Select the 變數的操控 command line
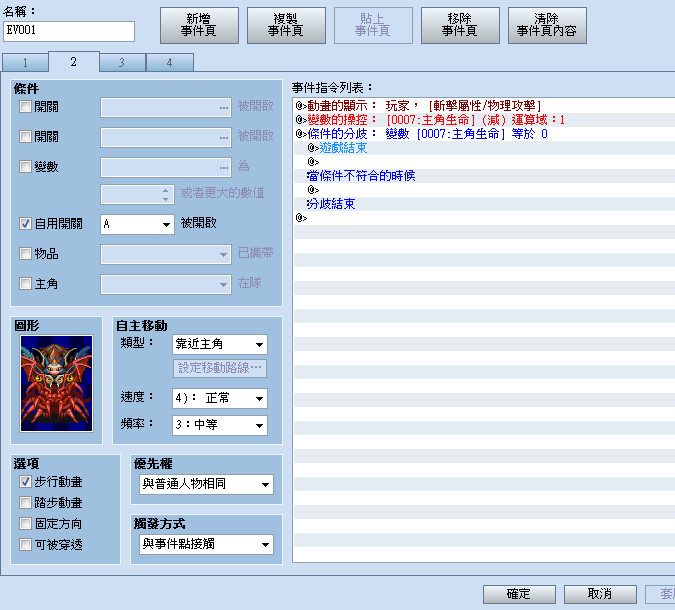 484,120
